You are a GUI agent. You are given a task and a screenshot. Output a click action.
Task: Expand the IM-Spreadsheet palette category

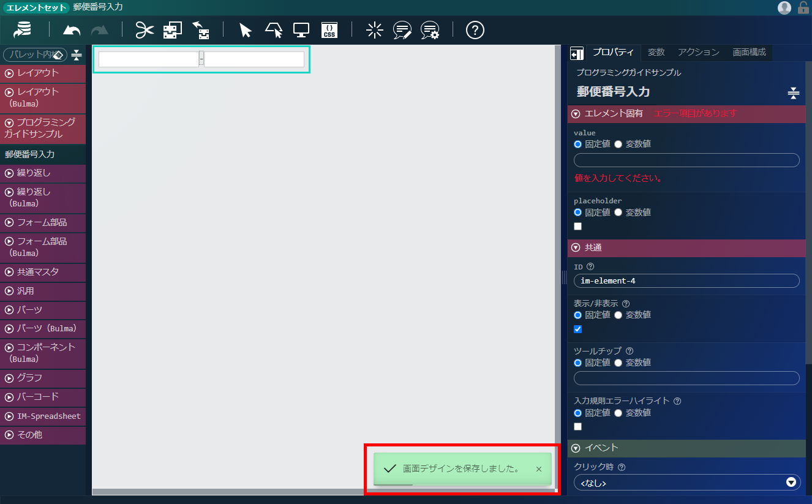point(43,416)
